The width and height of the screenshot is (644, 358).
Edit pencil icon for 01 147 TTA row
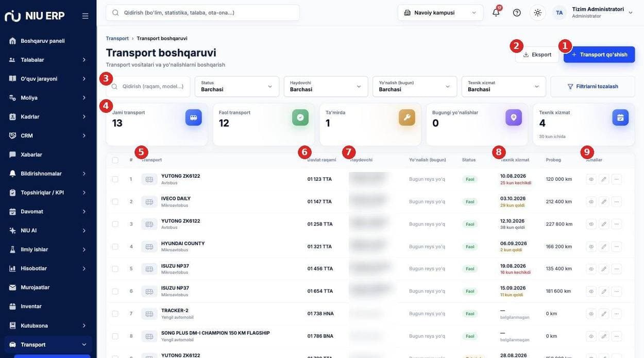604,202
